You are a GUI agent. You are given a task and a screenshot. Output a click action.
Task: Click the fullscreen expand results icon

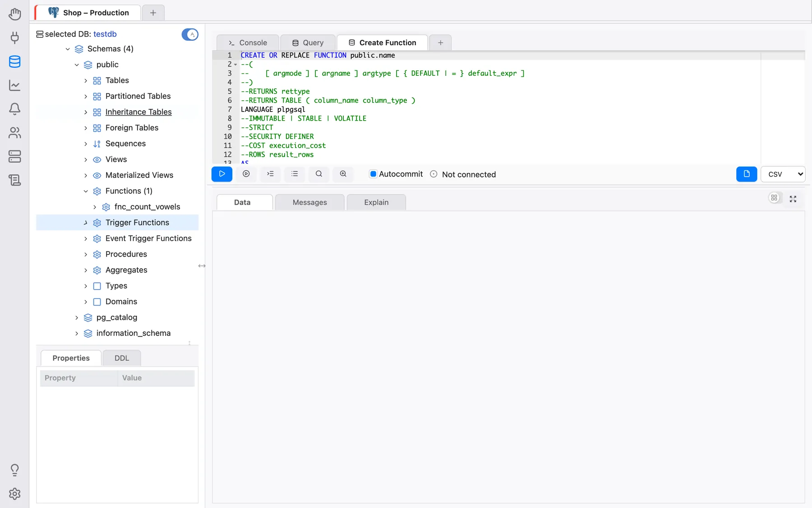(x=793, y=199)
